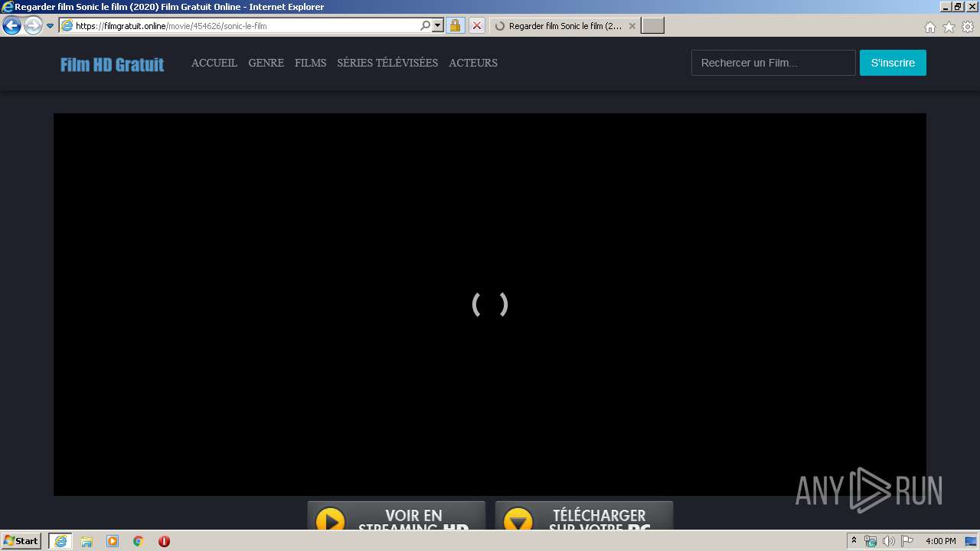The width and height of the screenshot is (980, 551).
Task: Open the Tools gear icon
Action: coord(968,27)
